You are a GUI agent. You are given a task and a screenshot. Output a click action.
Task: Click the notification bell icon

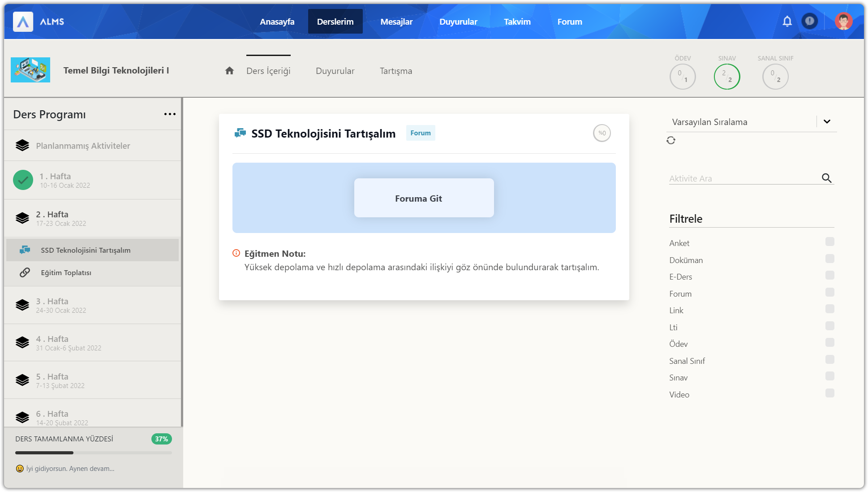[787, 22]
